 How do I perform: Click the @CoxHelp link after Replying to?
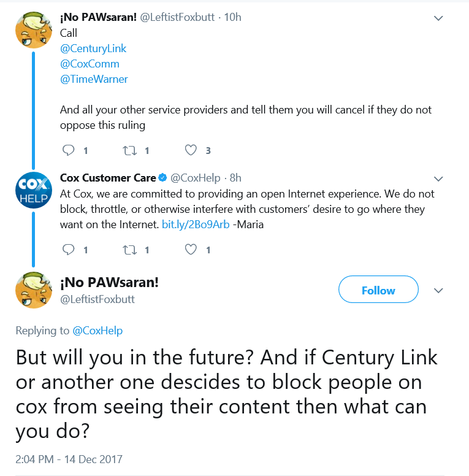coord(97,330)
